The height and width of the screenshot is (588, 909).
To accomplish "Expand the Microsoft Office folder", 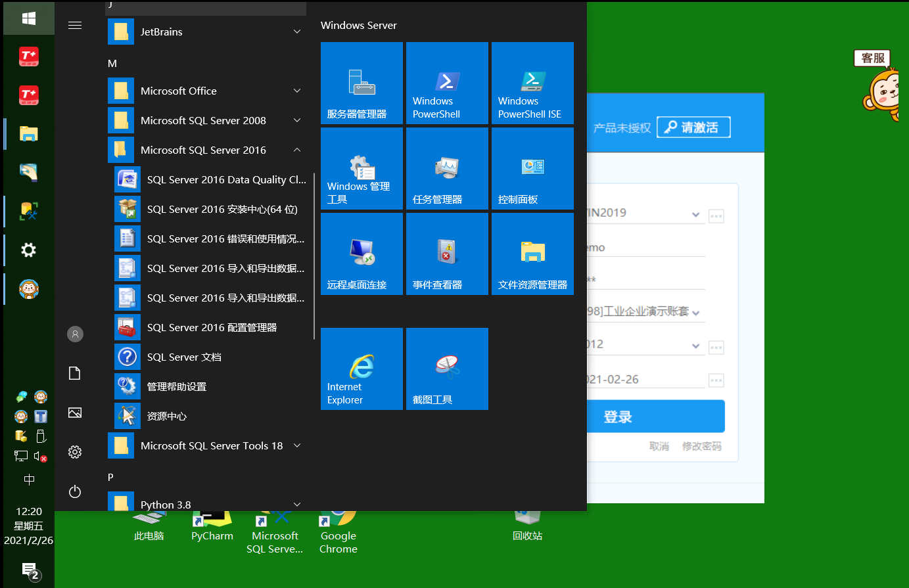I will (x=207, y=91).
